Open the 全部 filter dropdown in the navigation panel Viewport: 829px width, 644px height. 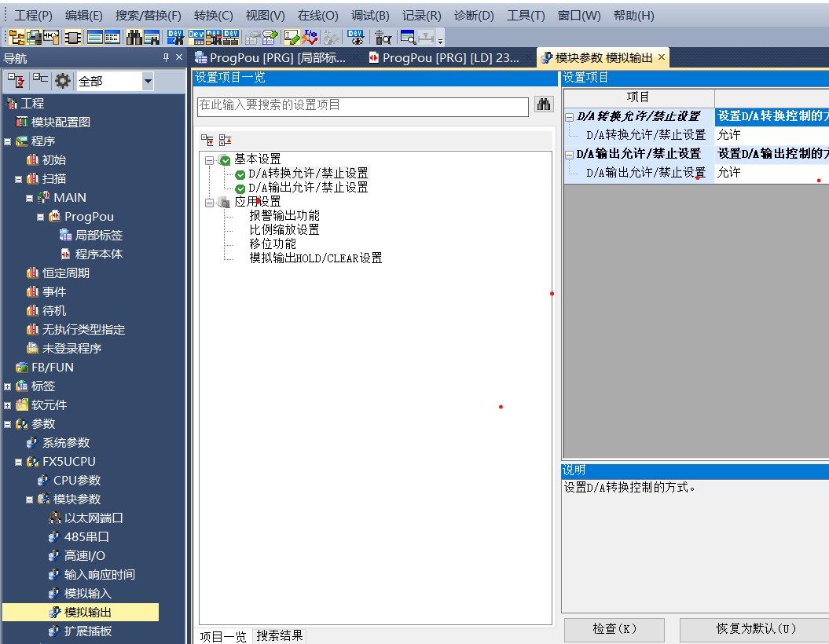click(x=148, y=81)
